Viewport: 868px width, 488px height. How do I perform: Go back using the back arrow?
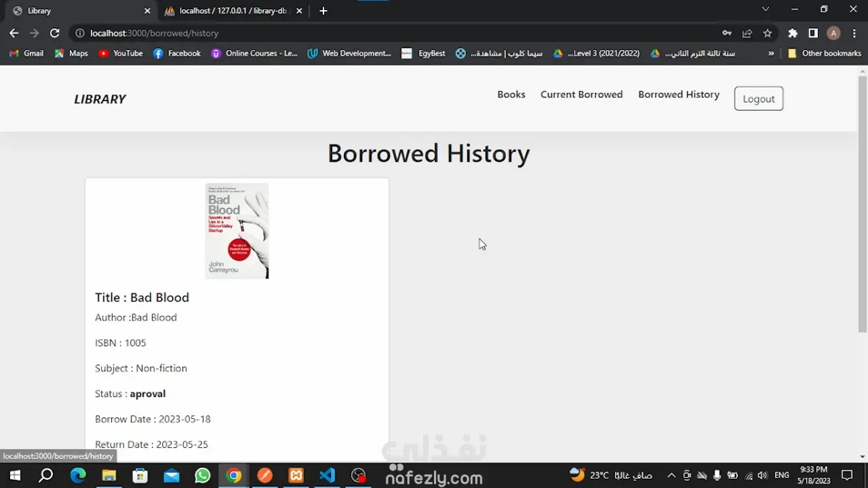coord(14,33)
